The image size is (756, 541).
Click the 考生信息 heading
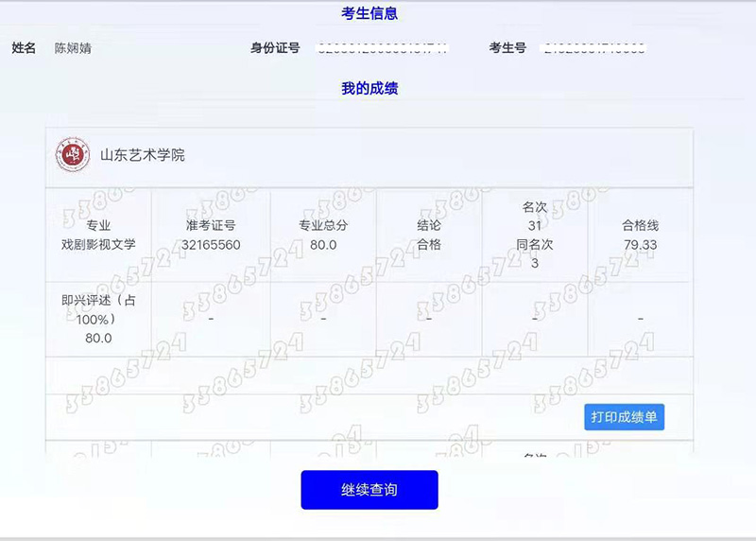(369, 13)
